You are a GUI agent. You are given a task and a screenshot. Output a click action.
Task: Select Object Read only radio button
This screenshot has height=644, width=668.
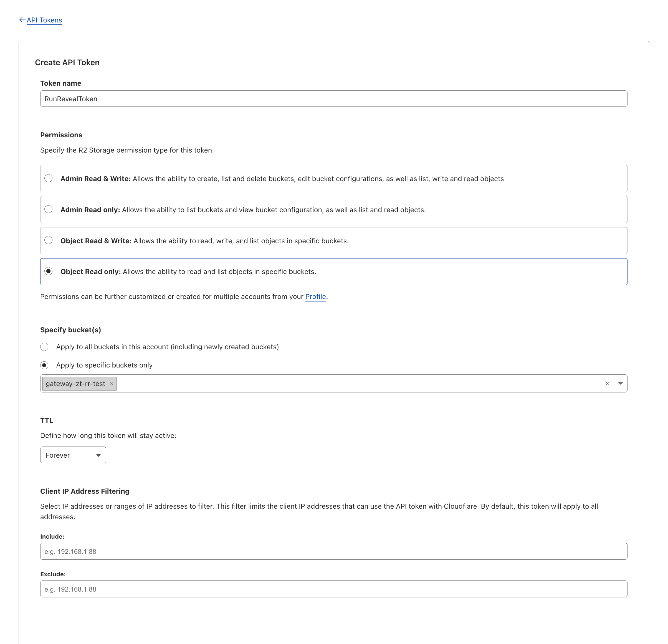[x=48, y=271]
